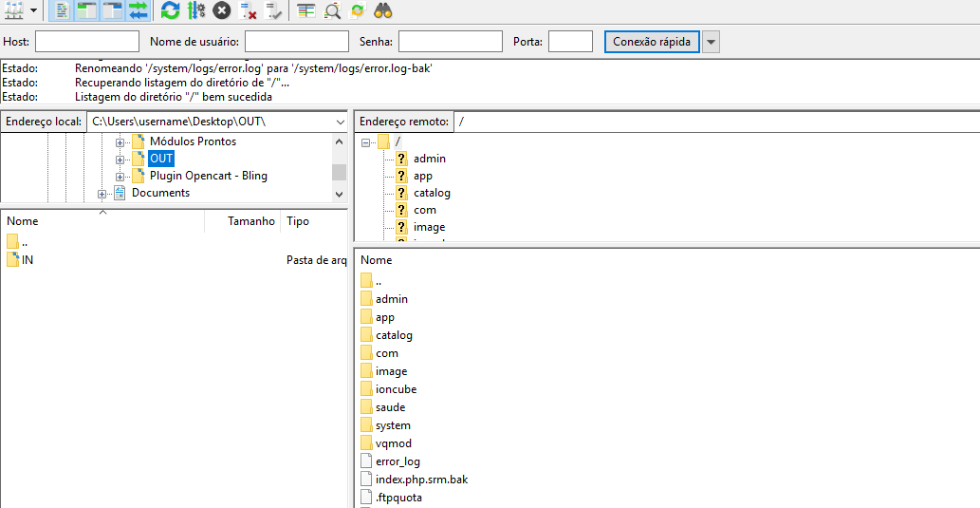980x508 pixels.
Task: Toggle remote directory tree view
Action: pos(113,10)
